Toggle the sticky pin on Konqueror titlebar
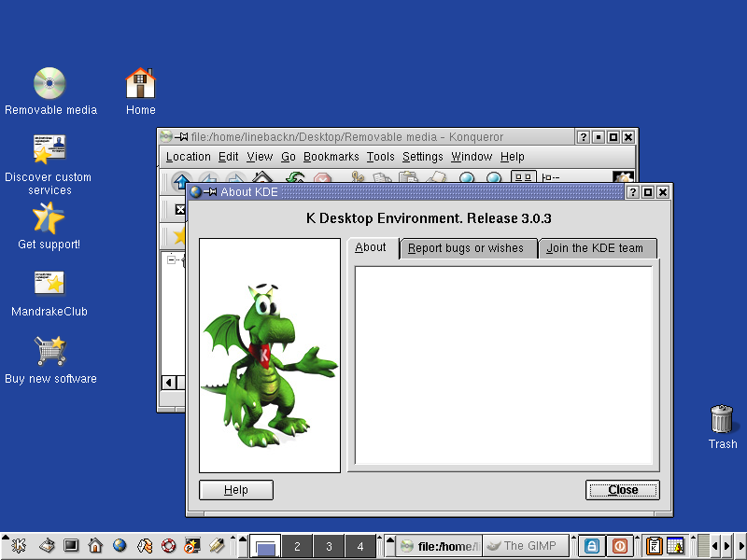 [181, 137]
